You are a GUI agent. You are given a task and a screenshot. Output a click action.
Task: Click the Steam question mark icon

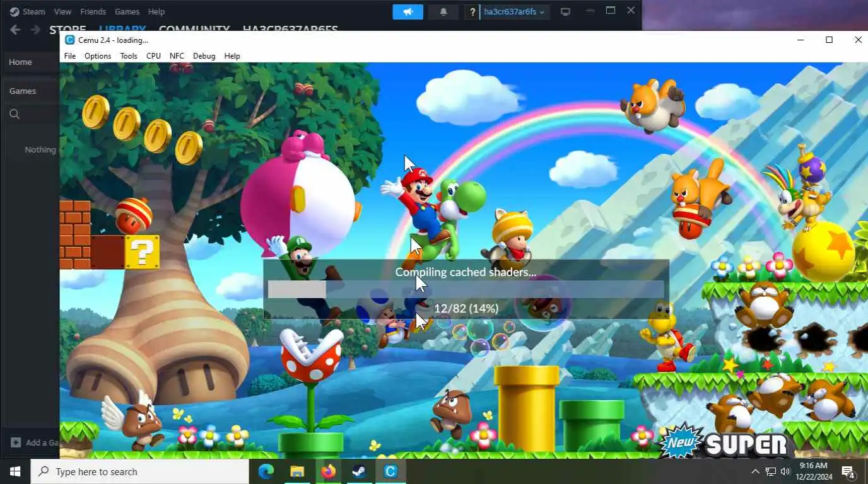[472, 11]
